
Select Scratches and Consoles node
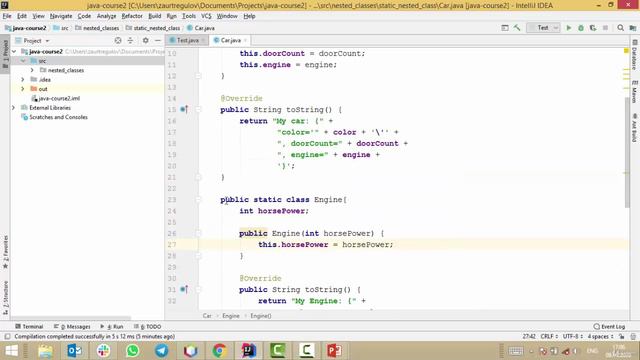[54, 117]
